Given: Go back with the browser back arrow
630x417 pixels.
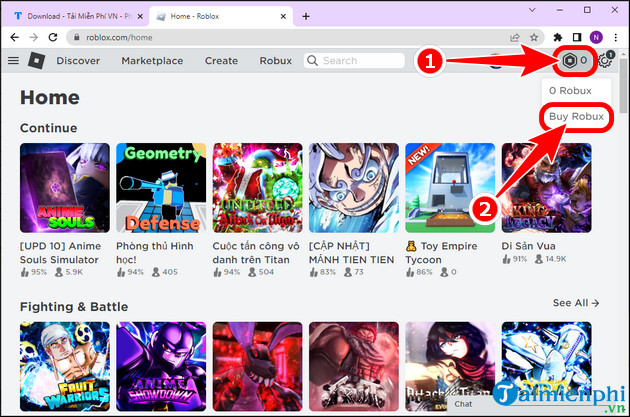Looking at the screenshot, I should pyautogui.click(x=14, y=37).
